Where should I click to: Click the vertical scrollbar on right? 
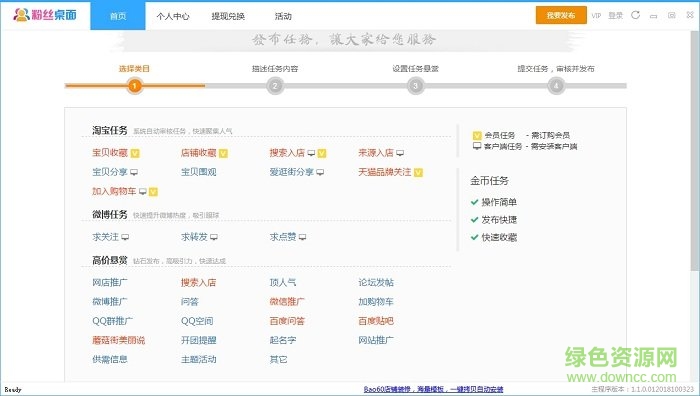coord(695,152)
